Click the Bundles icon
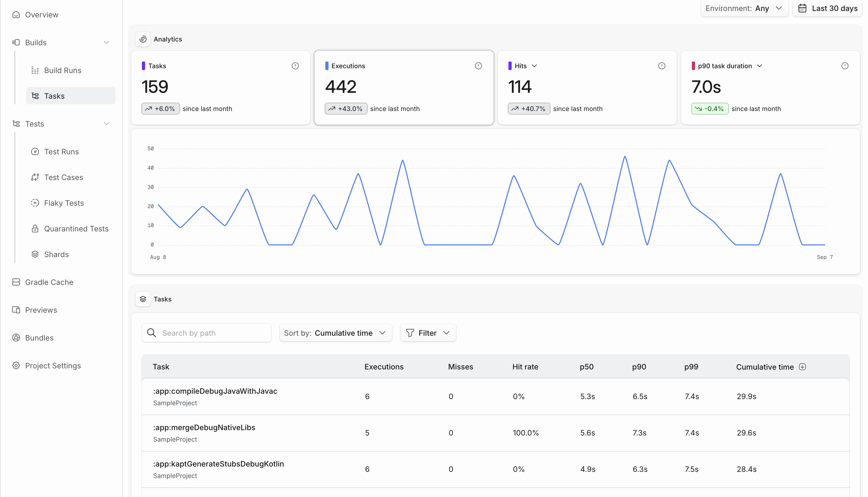 16,338
